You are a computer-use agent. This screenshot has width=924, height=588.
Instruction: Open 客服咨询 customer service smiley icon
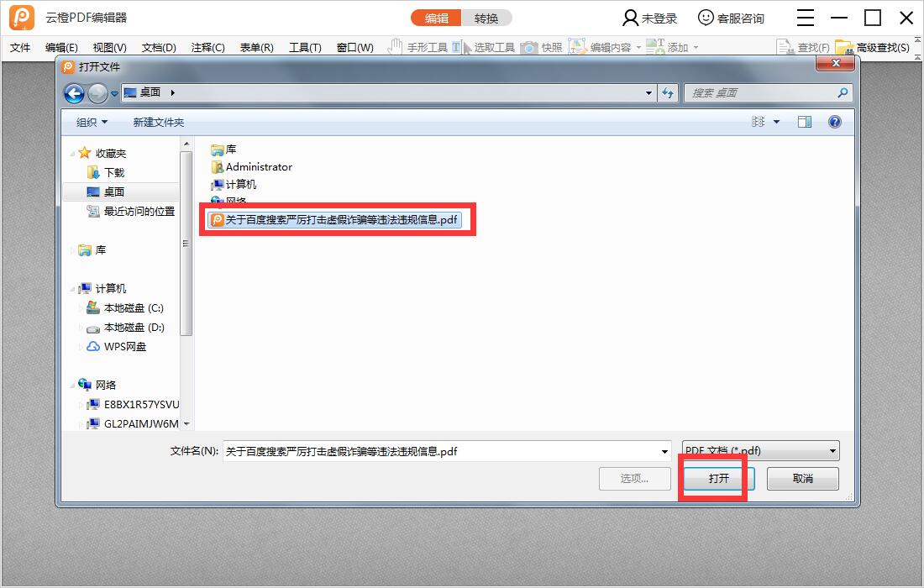pos(706,18)
